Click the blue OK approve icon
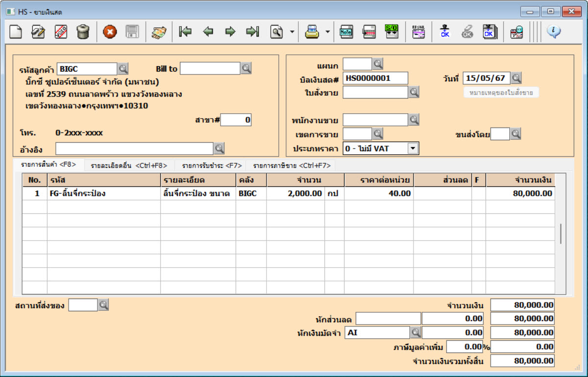 444,32
